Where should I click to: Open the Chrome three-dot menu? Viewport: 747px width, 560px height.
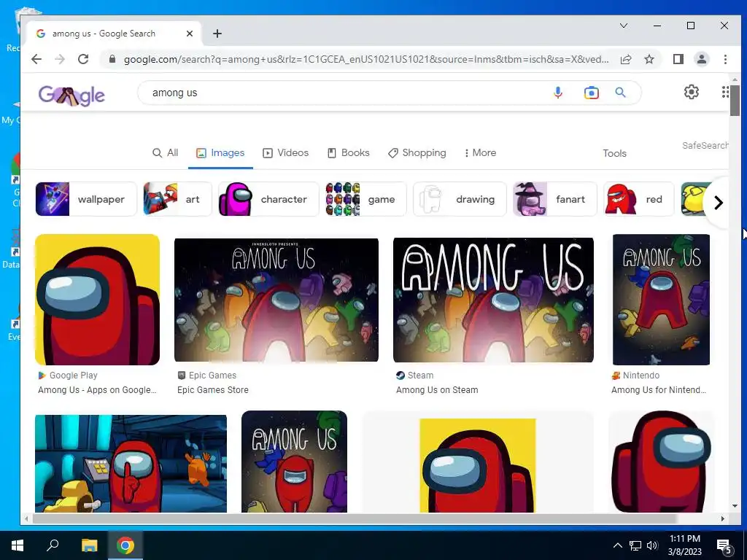[x=725, y=59]
